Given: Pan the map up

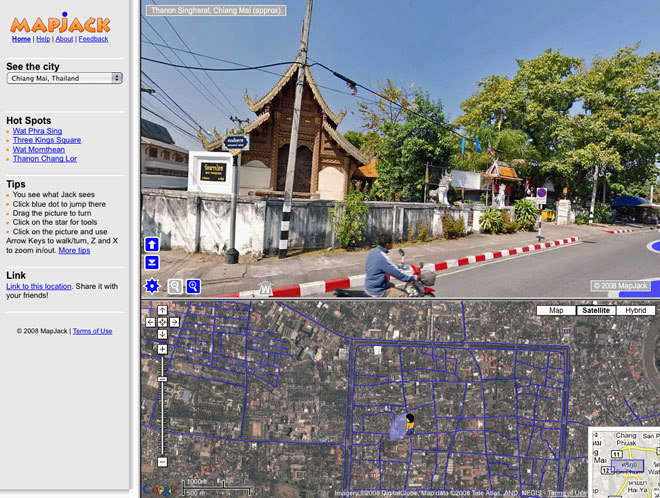Looking at the screenshot, I should [162, 311].
